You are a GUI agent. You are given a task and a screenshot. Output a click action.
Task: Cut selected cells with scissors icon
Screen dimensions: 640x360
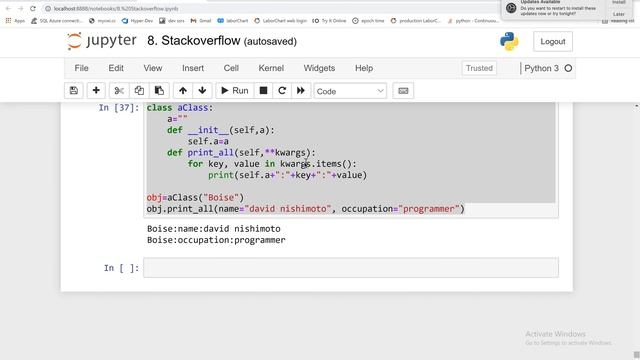[x=119, y=91]
